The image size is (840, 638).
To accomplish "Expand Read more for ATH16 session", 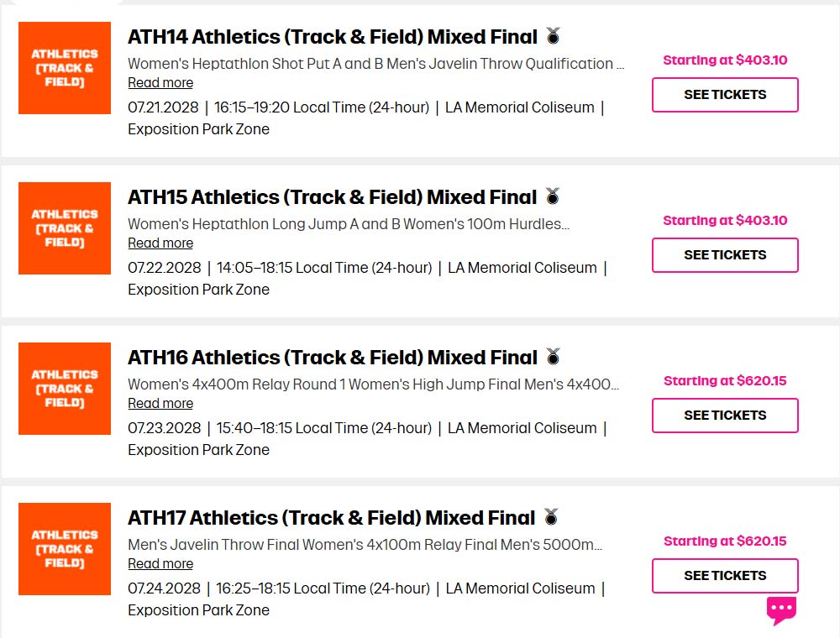I will pyautogui.click(x=160, y=403).
